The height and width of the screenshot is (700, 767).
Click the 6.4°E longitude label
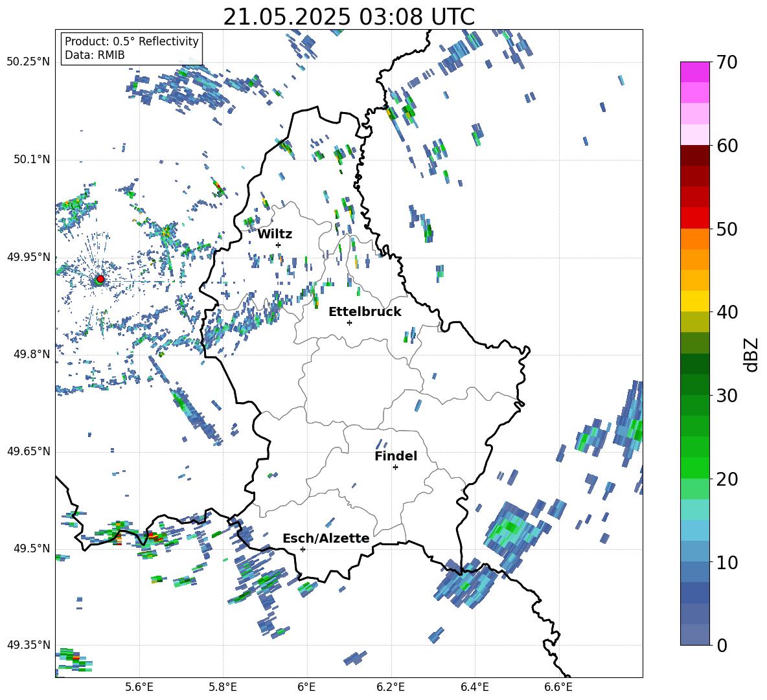pos(474,687)
